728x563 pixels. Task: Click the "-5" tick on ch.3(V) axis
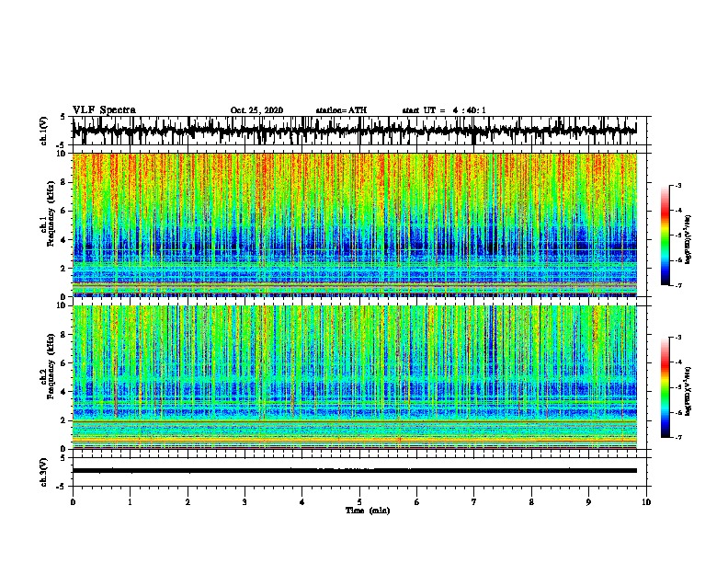62,487
